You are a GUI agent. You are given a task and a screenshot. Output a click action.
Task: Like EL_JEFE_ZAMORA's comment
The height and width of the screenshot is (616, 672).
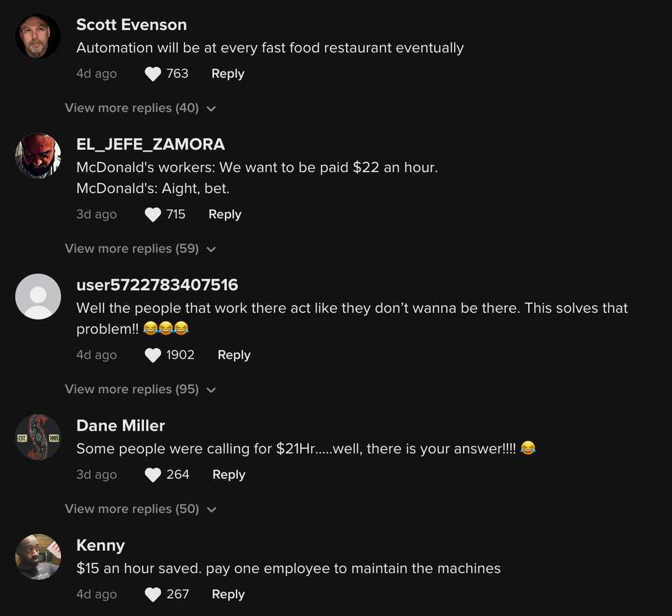click(x=153, y=214)
